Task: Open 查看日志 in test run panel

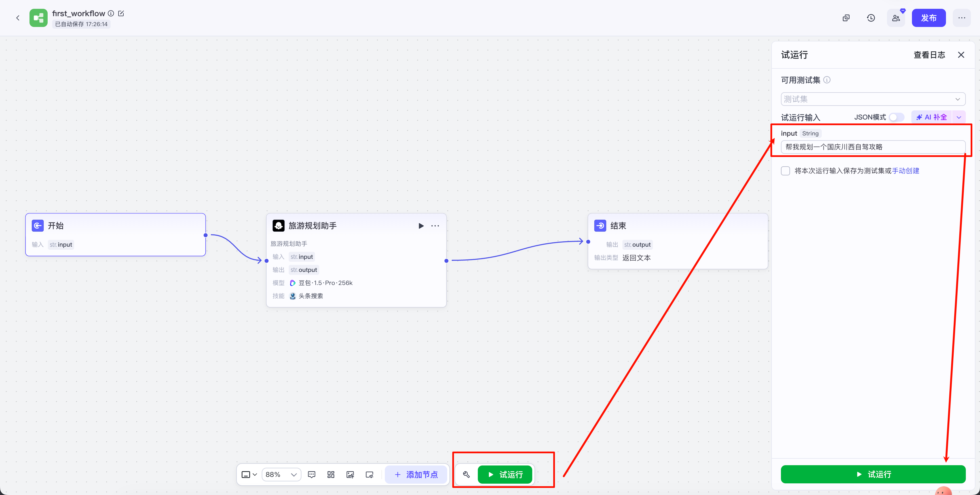Action: (x=929, y=55)
